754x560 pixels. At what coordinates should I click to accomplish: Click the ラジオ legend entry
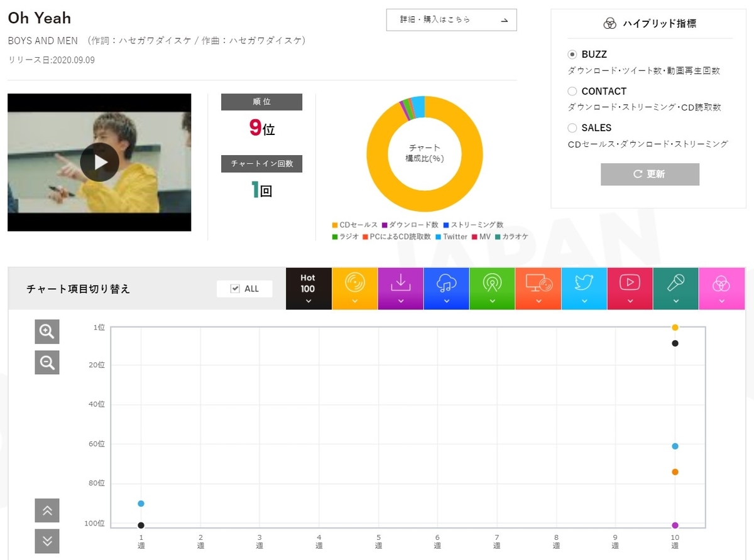(345, 237)
